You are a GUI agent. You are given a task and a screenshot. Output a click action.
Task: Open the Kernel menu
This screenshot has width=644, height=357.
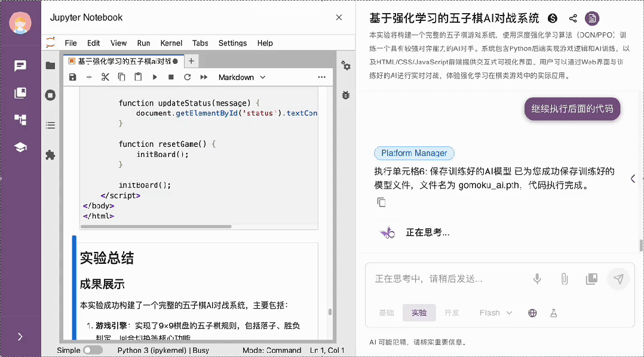click(x=171, y=43)
